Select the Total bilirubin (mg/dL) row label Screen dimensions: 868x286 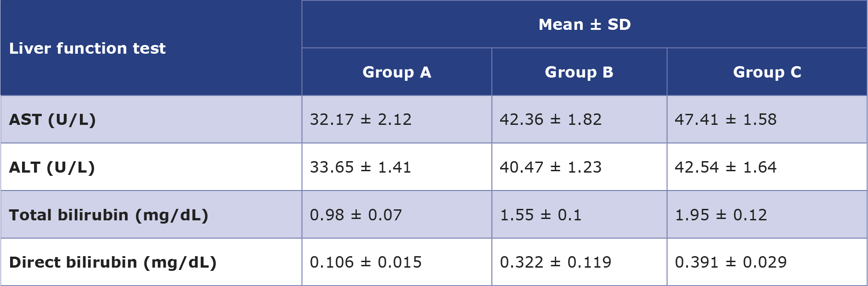pos(108,215)
